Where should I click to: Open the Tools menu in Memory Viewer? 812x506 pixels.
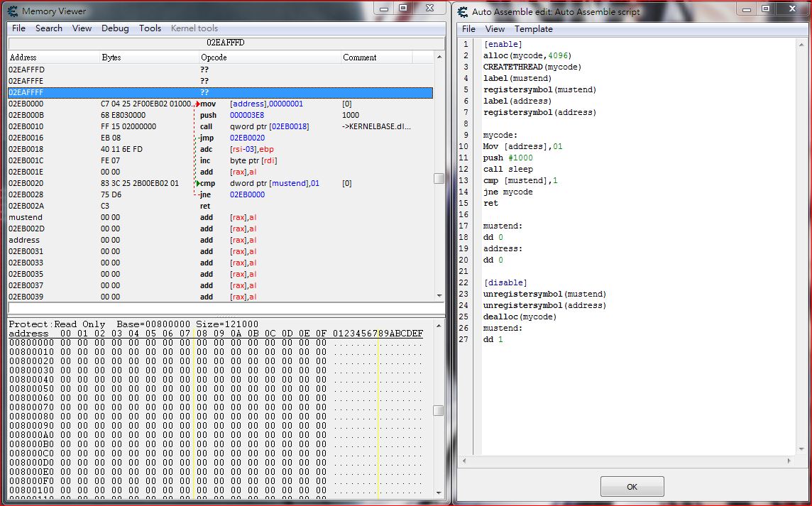pos(150,28)
